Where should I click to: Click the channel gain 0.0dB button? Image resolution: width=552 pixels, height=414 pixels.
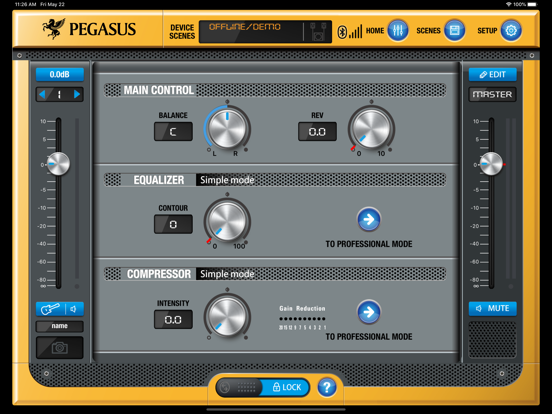(x=59, y=75)
